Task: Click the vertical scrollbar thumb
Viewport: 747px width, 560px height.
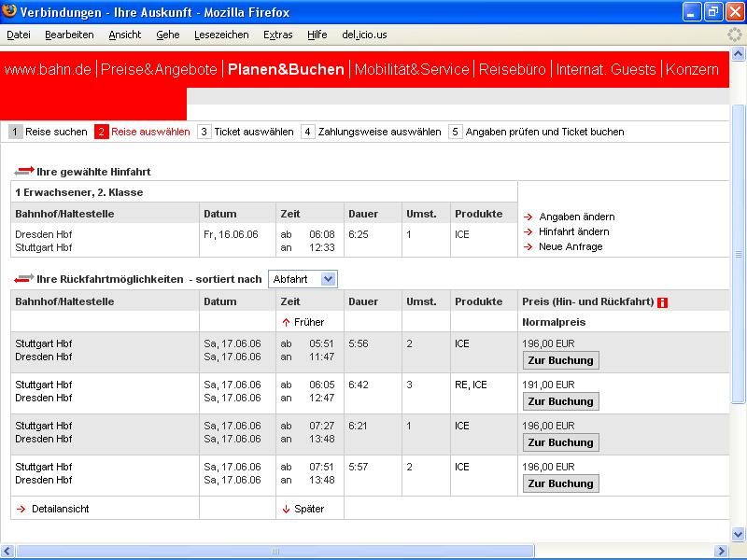Action: [738, 254]
